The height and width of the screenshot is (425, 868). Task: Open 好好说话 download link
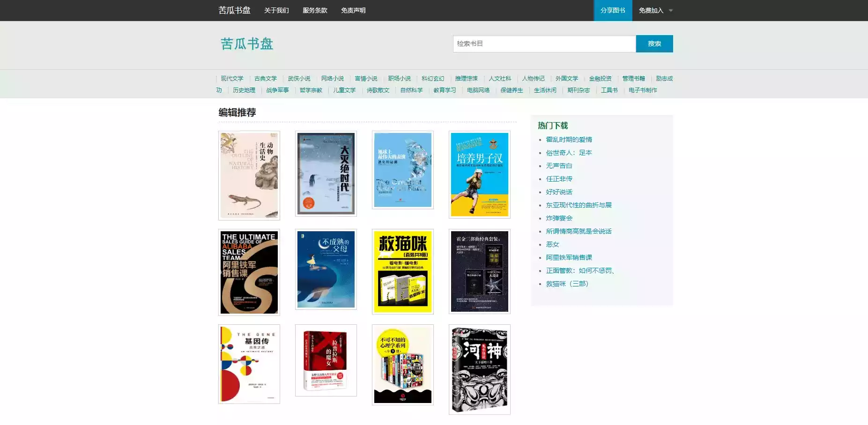pyautogui.click(x=558, y=192)
